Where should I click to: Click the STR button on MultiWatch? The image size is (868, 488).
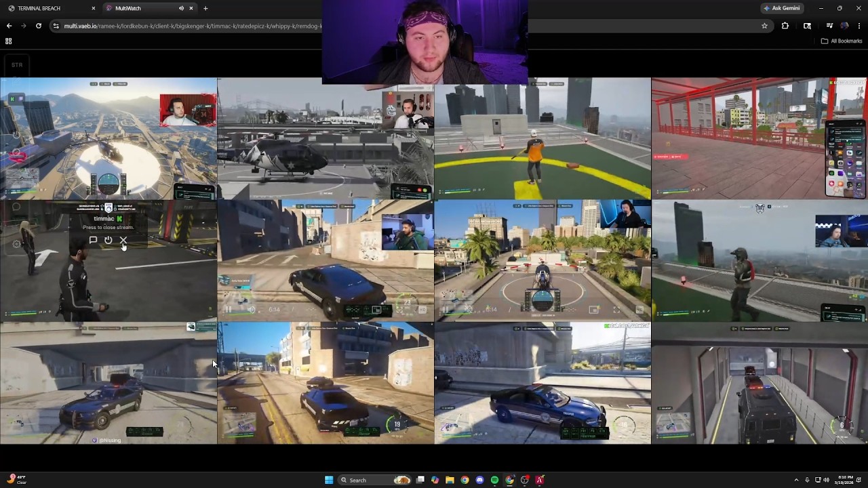pyautogui.click(x=17, y=65)
